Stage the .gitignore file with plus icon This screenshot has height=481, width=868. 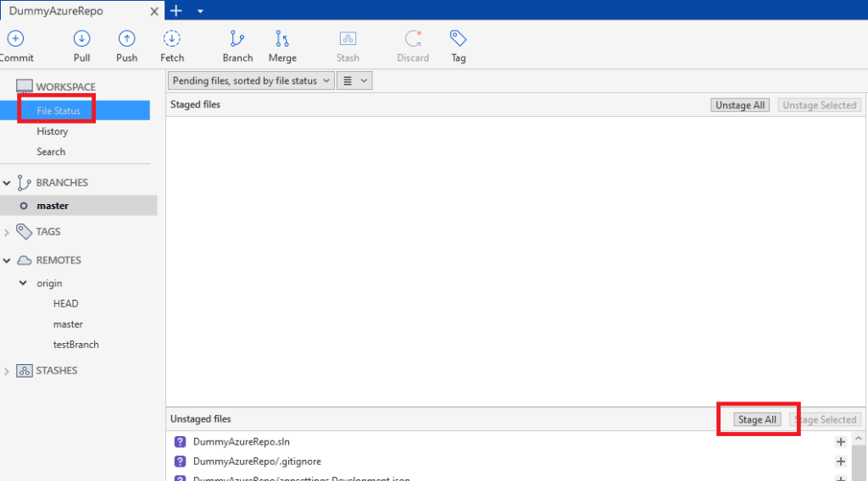(841, 462)
